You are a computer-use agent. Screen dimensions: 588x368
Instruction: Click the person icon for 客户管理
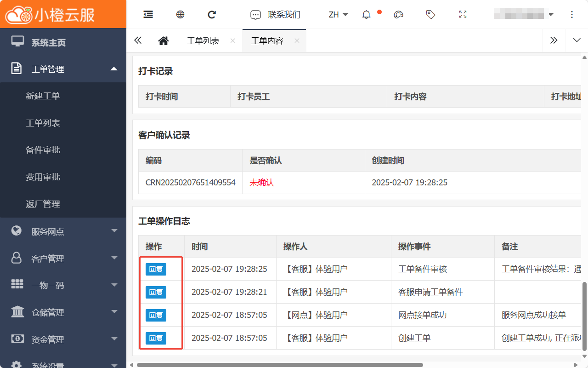click(x=17, y=258)
